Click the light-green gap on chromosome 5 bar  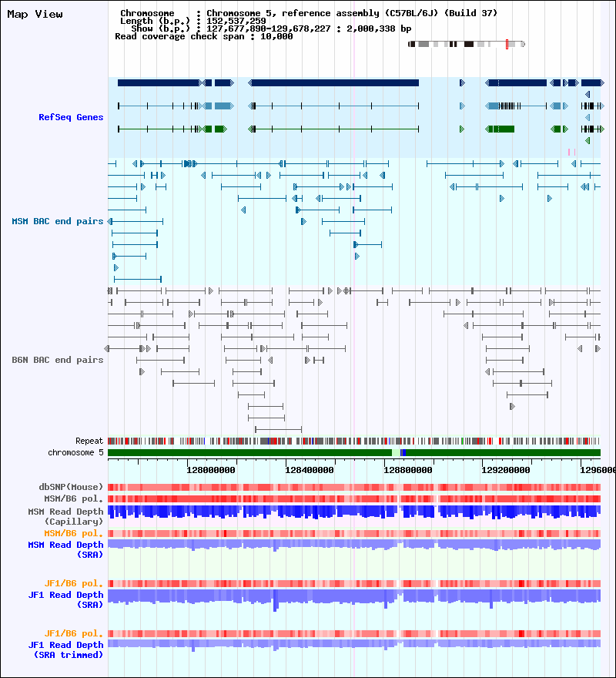[396, 453]
